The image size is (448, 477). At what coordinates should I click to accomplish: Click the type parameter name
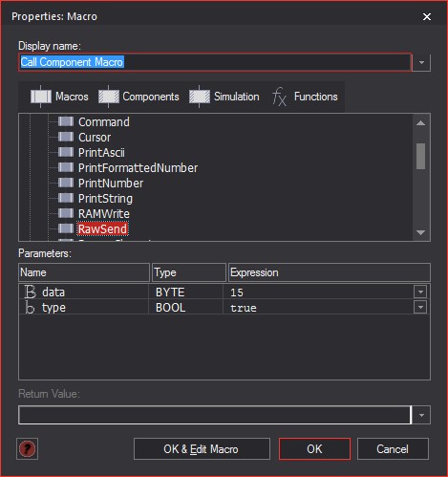[53, 308]
